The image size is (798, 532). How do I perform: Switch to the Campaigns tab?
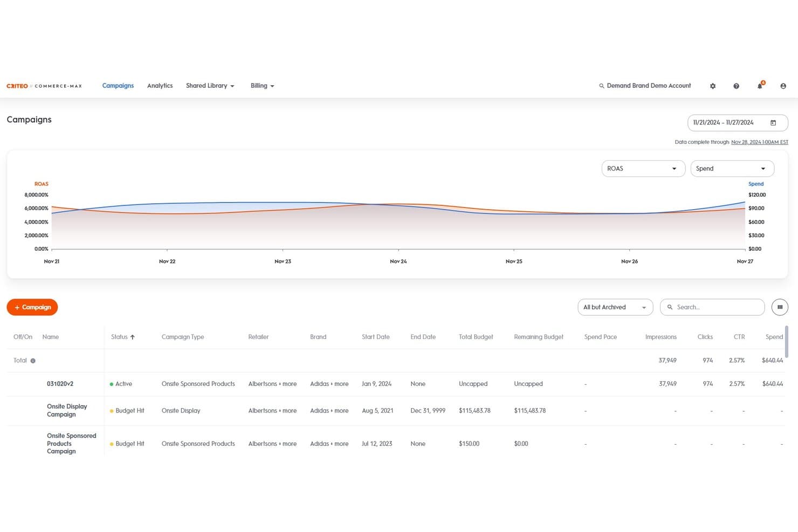click(x=118, y=86)
